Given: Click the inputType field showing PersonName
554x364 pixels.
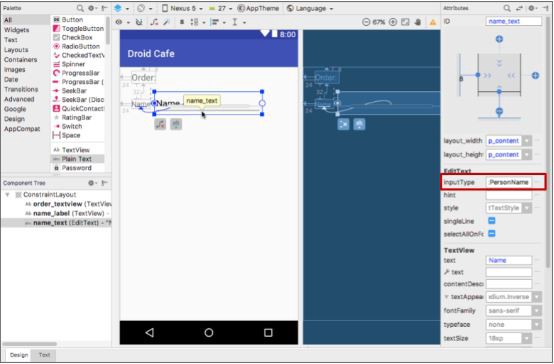Looking at the screenshot, I should [508, 182].
